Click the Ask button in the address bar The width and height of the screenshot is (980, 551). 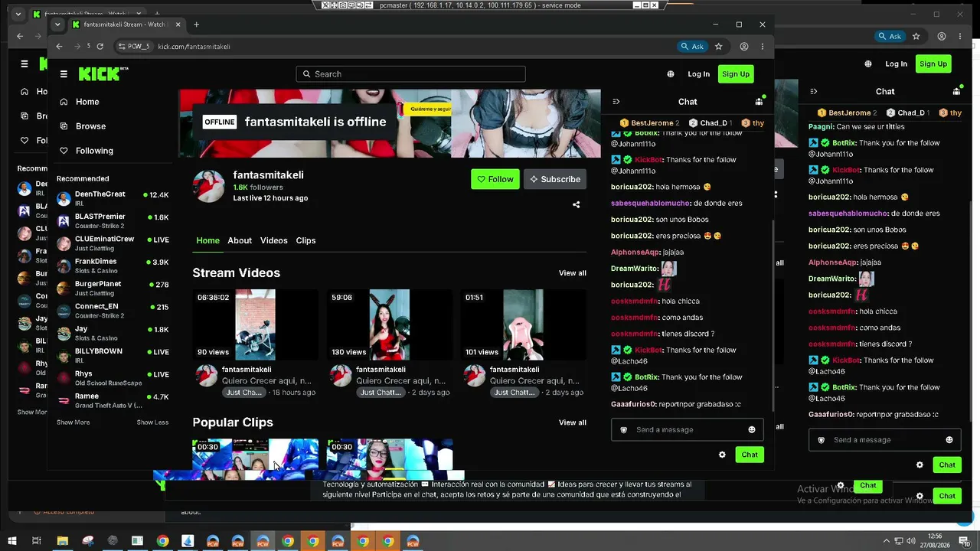point(692,47)
